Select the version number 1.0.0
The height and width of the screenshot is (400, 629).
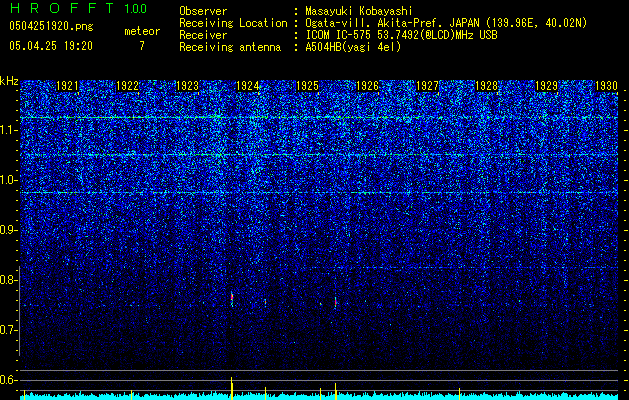pos(135,8)
